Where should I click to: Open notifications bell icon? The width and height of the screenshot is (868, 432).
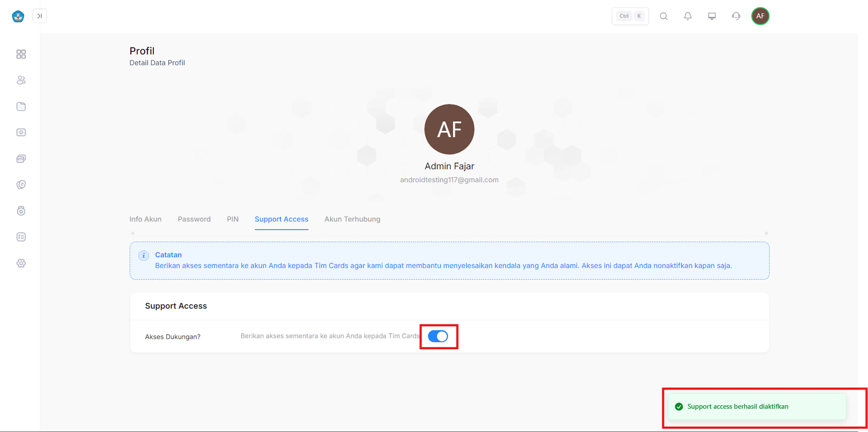pos(688,16)
